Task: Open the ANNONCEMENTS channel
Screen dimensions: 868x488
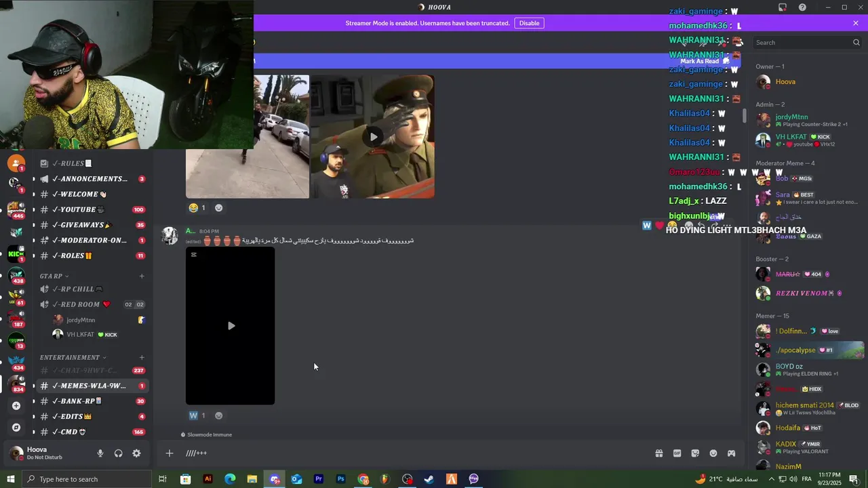Action: tap(92, 179)
